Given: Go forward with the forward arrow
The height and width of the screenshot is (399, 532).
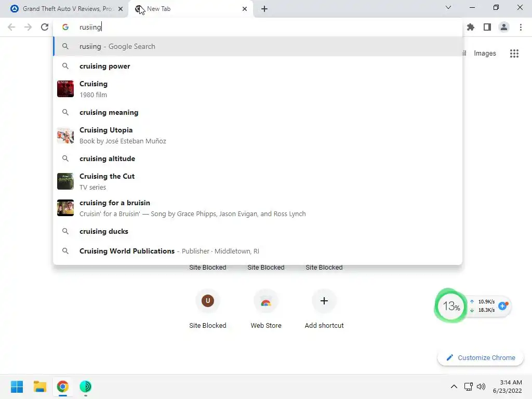Looking at the screenshot, I should [28, 27].
